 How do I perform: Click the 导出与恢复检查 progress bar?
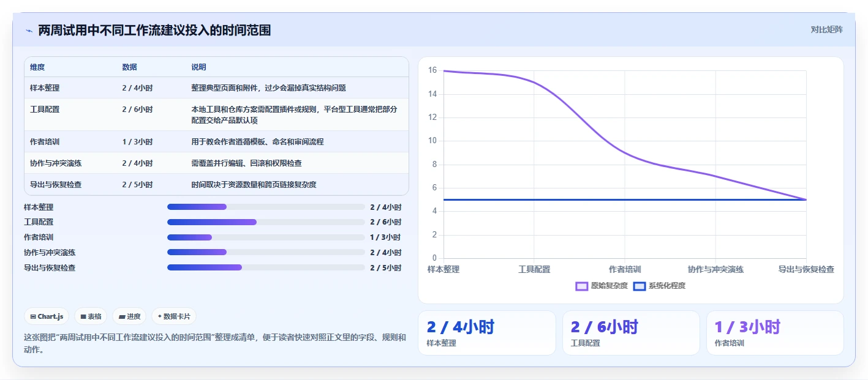pyautogui.click(x=266, y=267)
